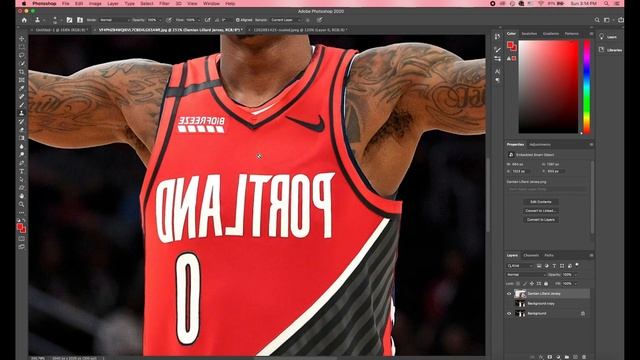Select the Move tool in toolbox

22,39
